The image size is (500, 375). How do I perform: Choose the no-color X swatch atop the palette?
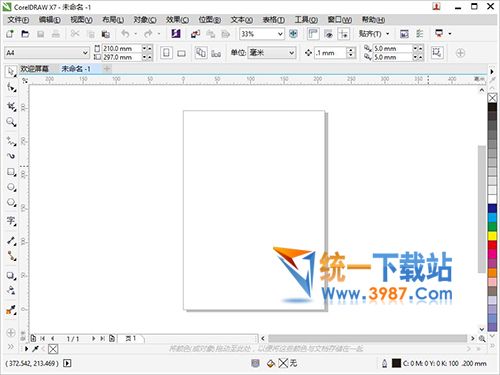point(492,98)
